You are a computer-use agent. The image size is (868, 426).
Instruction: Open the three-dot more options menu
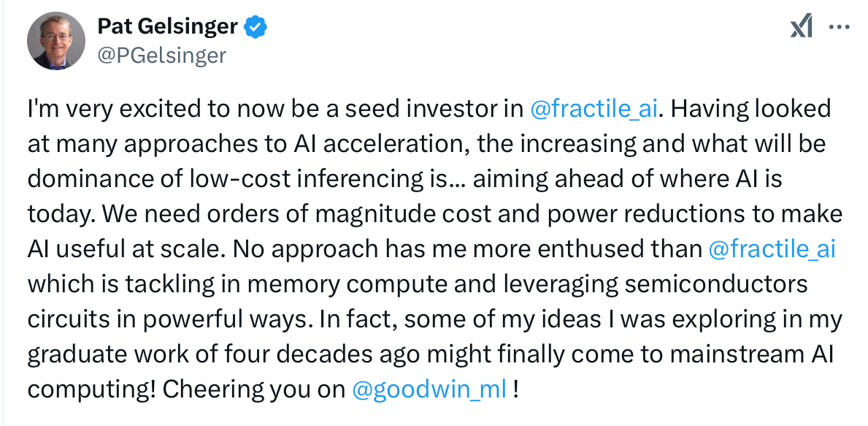point(840,26)
